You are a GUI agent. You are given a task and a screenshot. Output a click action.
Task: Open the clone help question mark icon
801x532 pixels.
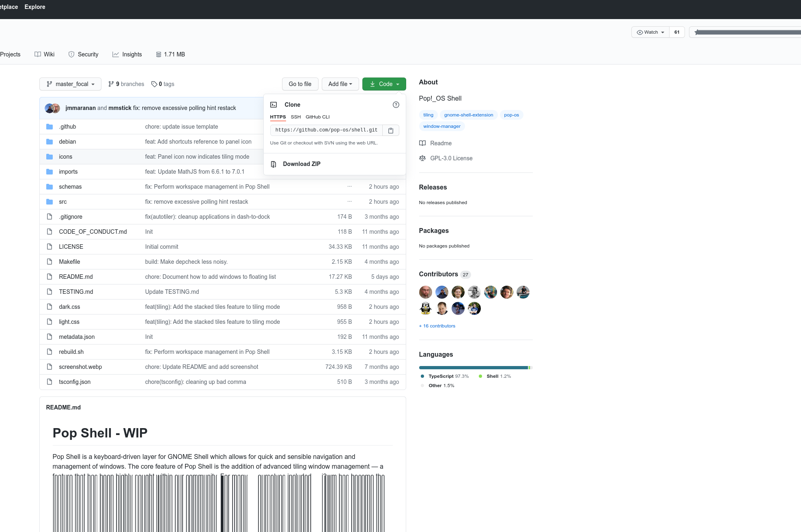pos(396,105)
